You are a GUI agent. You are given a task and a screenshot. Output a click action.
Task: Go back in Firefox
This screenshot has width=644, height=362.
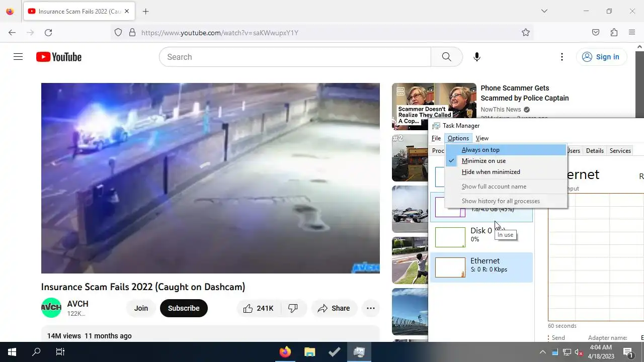point(12,32)
